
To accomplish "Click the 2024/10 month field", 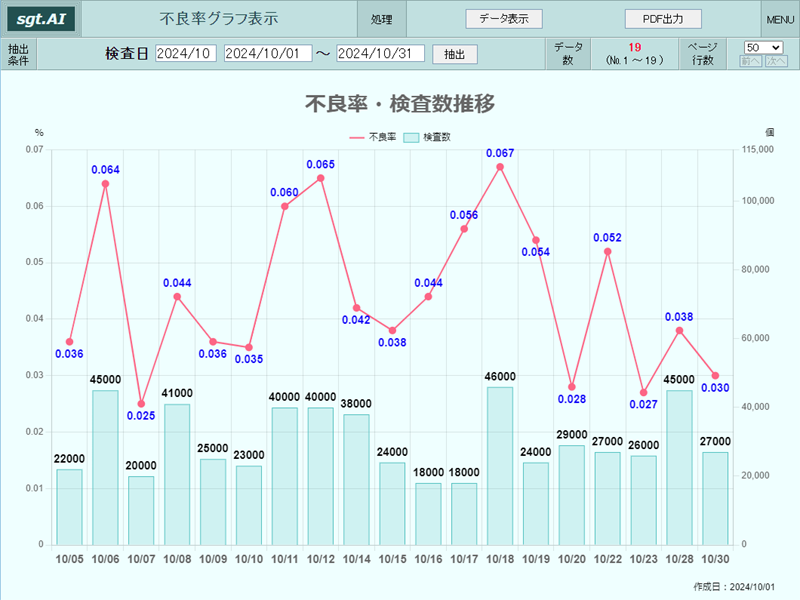I will tap(186, 53).
